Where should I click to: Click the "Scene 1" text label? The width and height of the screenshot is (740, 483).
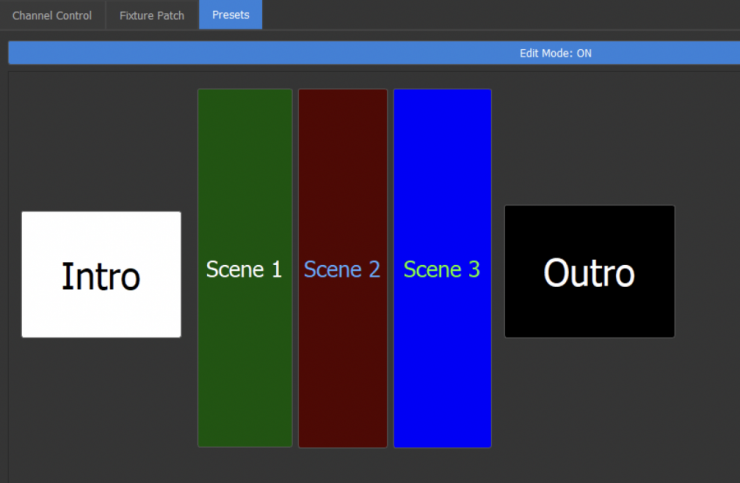(244, 269)
